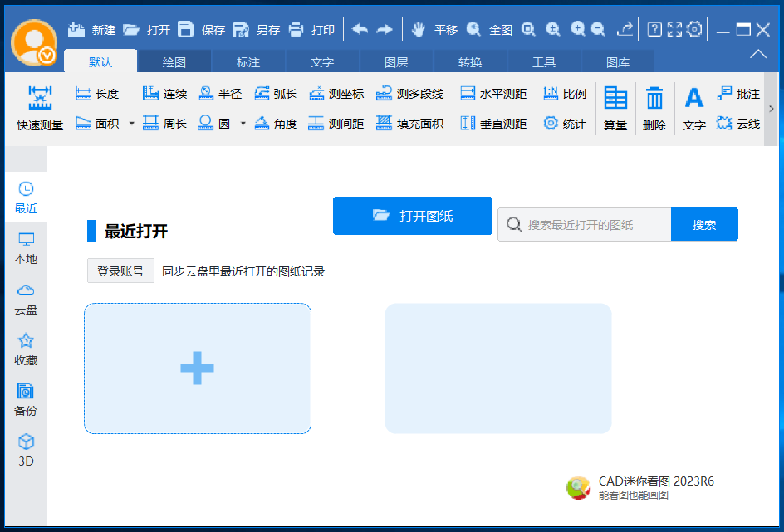This screenshot has height=532, width=784.
Task: Click the recent drawings search field
Action: click(594, 225)
